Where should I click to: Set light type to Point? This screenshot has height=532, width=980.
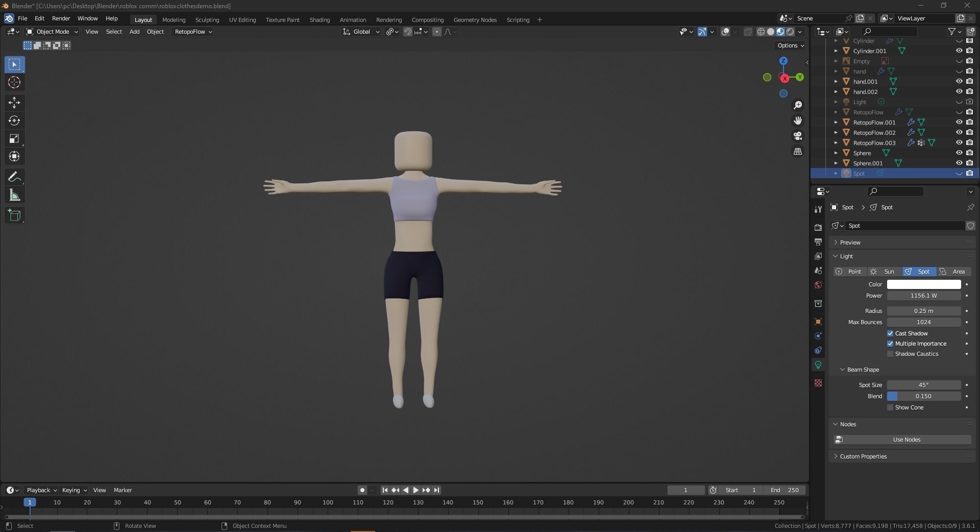coord(849,272)
